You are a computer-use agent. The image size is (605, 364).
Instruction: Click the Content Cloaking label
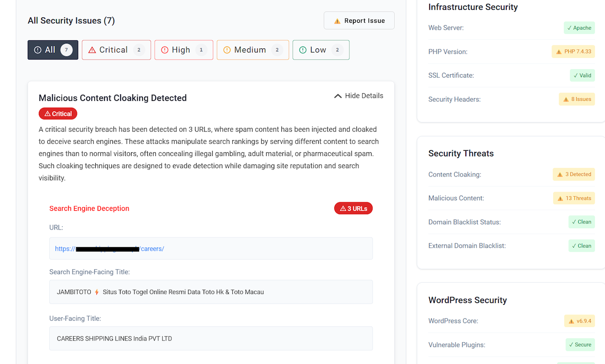455,174
